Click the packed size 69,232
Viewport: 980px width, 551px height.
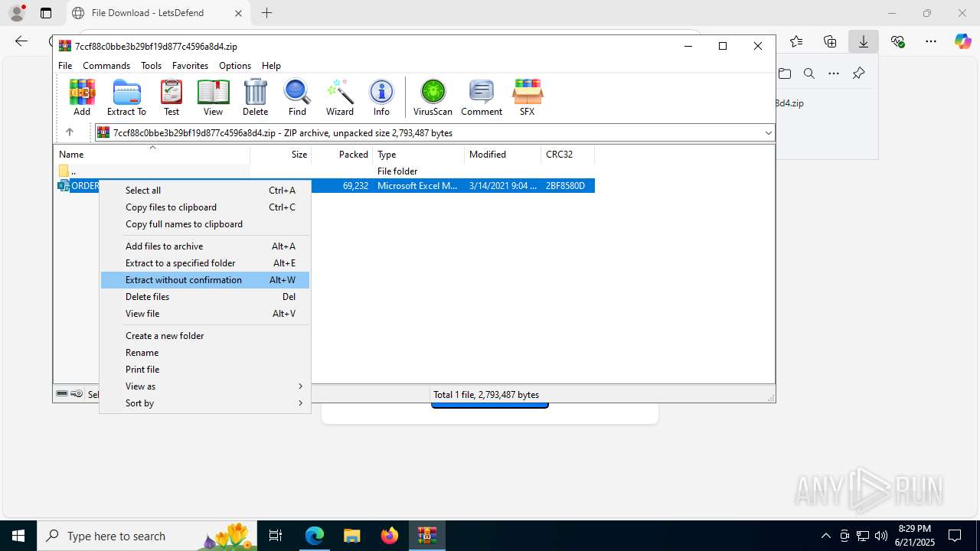pyautogui.click(x=355, y=186)
